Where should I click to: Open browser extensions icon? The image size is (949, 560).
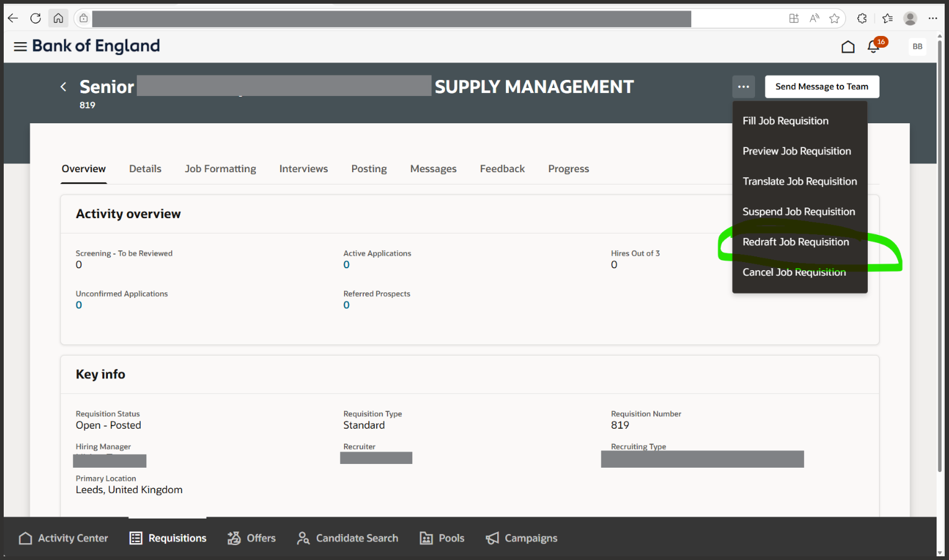coord(862,19)
